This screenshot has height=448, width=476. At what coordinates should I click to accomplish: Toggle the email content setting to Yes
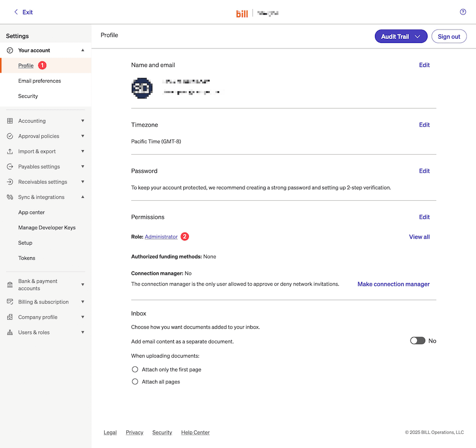click(x=417, y=341)
